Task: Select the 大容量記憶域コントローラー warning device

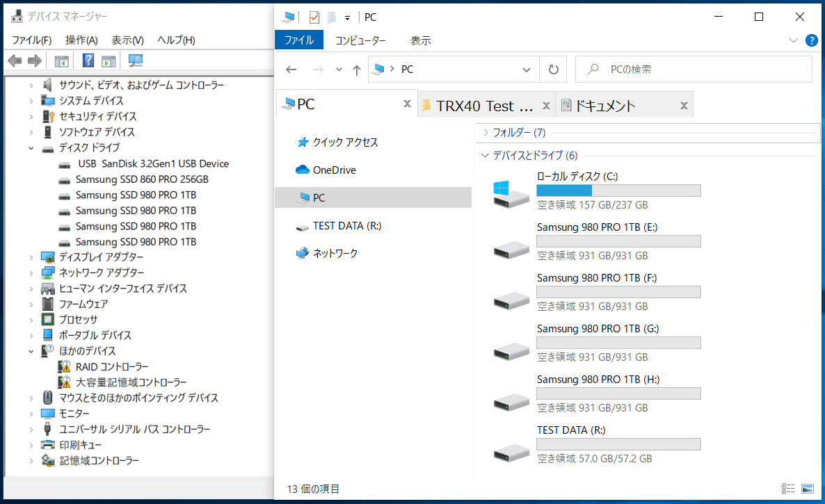Action: point(131,382)
